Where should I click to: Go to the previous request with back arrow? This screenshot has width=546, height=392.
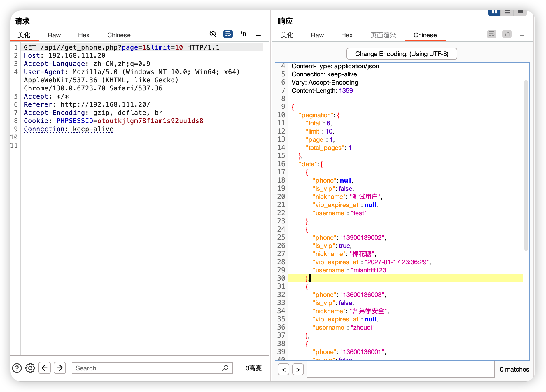pyautogui.click(x=45, y=368)
